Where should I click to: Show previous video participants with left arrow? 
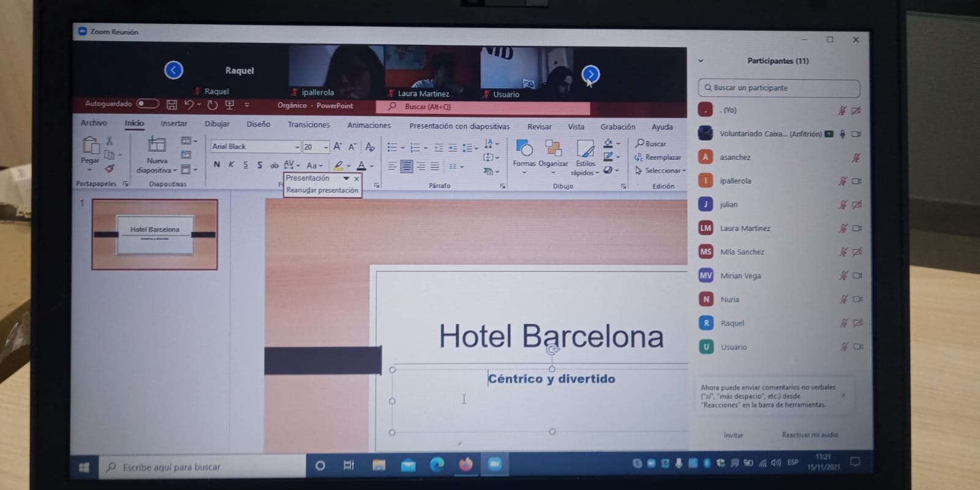(173, 70)
